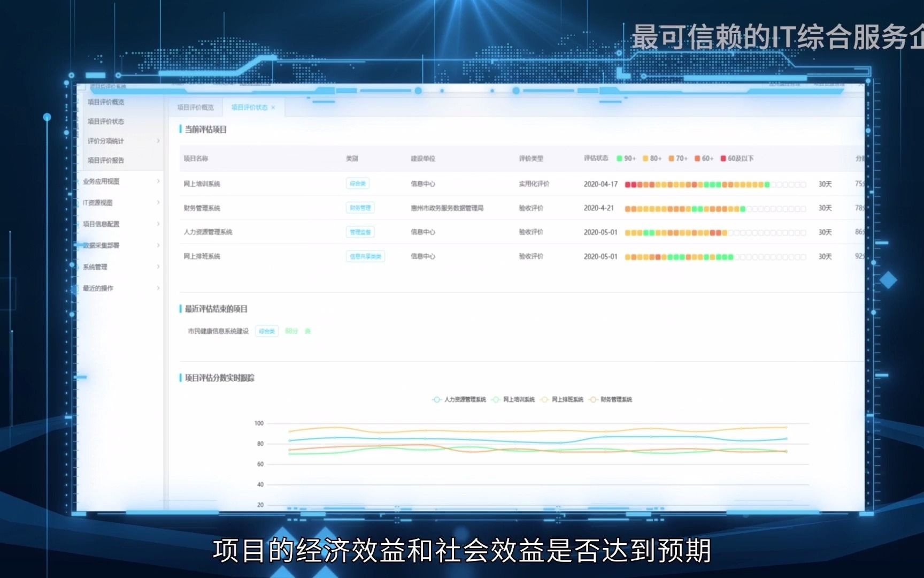Click the green 90+ legend swatch

[x=618, y=158]
